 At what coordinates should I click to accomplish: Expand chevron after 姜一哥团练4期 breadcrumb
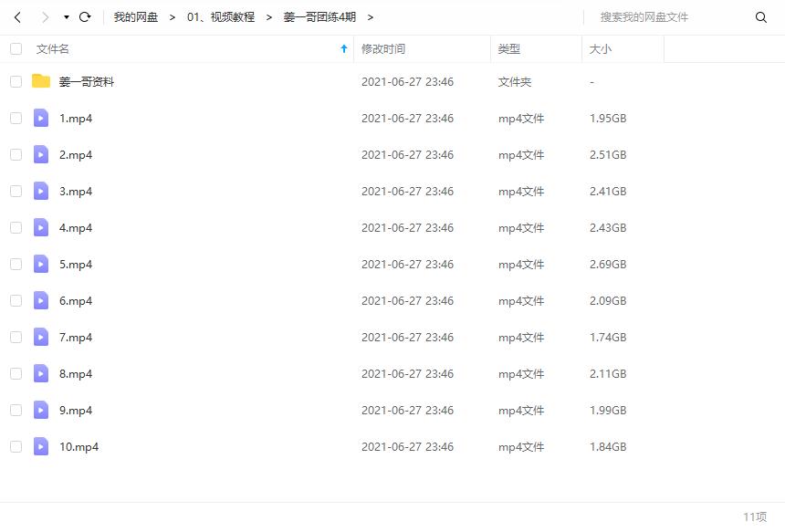pyautogui.click(x=370, y=17)
